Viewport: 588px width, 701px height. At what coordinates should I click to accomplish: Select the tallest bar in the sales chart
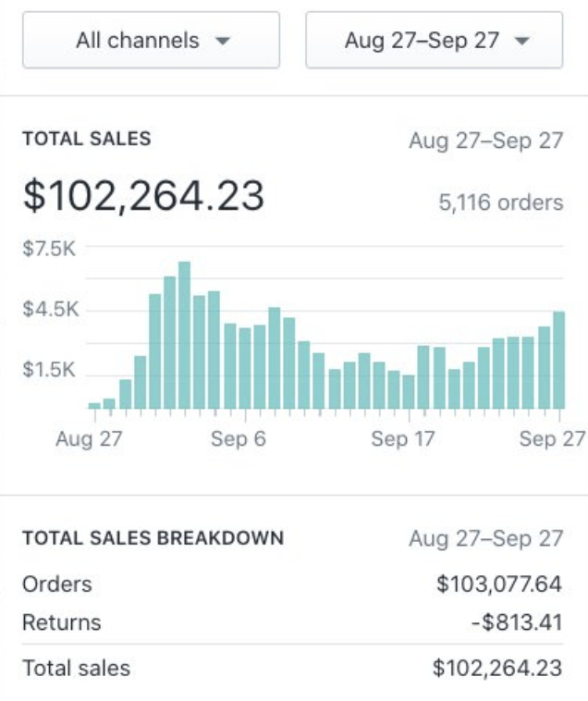tap(184, 335)
